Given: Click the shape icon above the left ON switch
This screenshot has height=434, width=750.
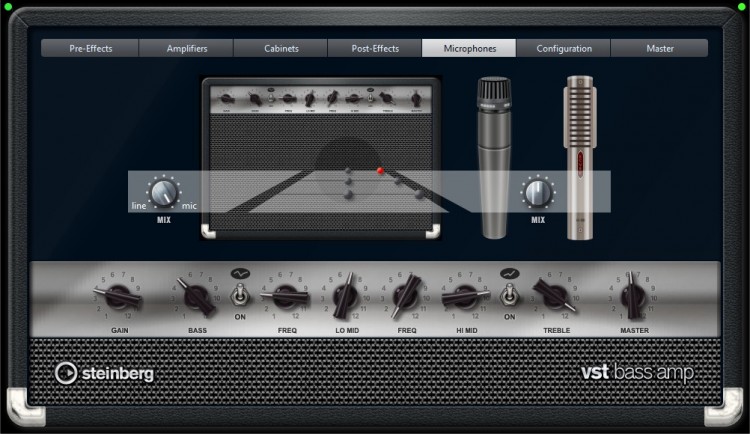Looking at the screenshot, I should (240, 274).
